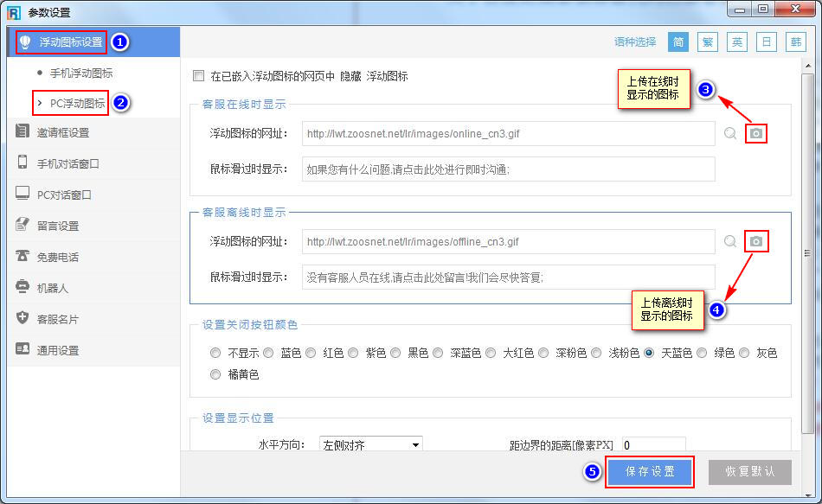This screenshot has width=822, height=504.
Task: Switch language to 繁 traditional Chinese
Action: tap(707, 41)
